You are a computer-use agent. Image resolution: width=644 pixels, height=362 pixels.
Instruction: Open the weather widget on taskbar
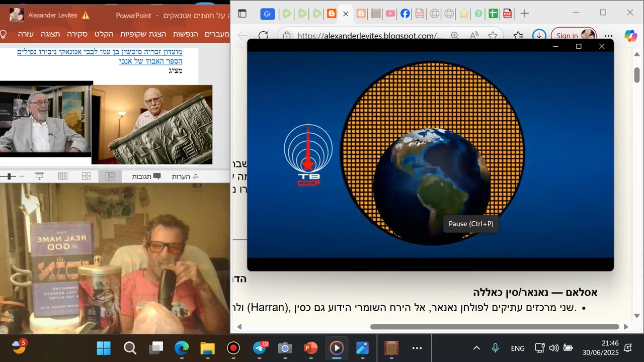click(19, 347)
